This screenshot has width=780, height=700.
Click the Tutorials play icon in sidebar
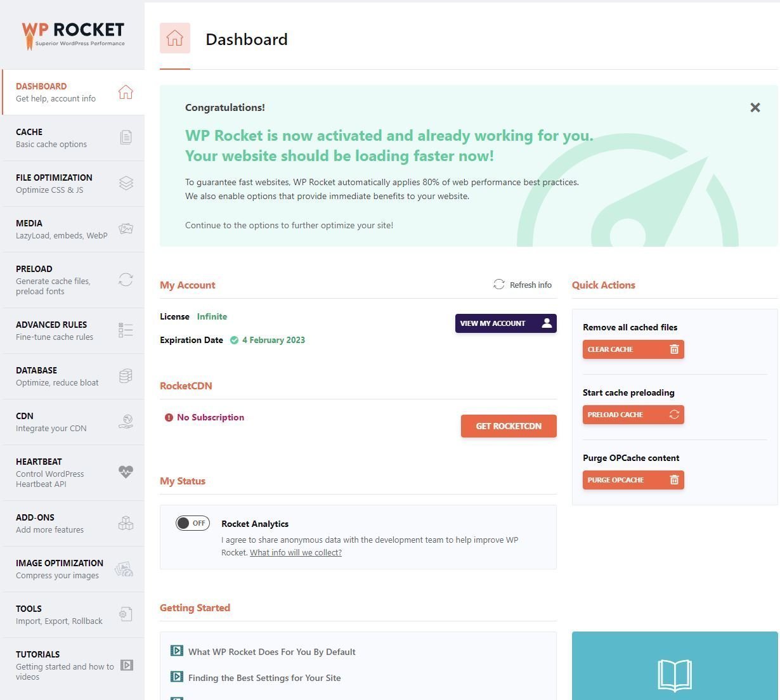[x=127, y=664]
